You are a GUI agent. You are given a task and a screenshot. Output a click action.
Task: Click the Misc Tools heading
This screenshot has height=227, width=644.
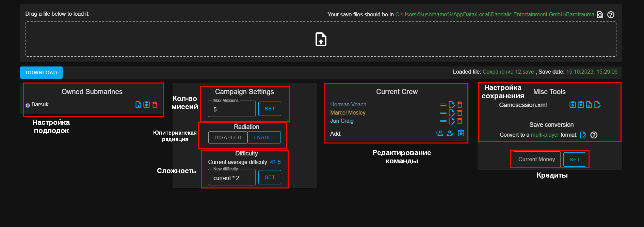549,92
